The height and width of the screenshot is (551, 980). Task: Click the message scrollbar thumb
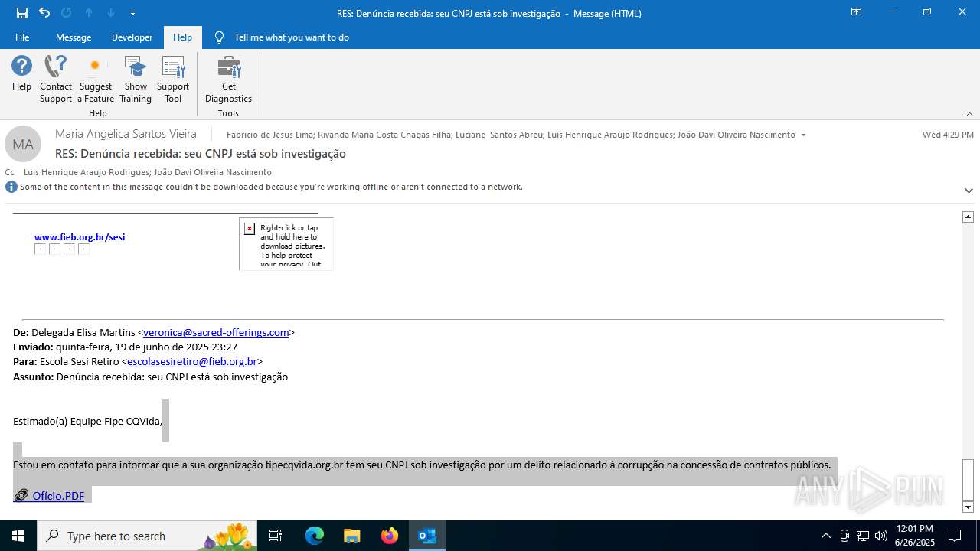point(968,479)
